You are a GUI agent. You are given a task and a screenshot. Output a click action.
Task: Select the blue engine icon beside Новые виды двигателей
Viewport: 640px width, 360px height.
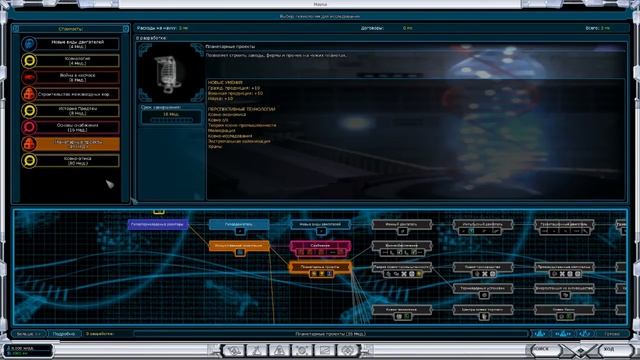pyautogui.click(x=29, y=44)
